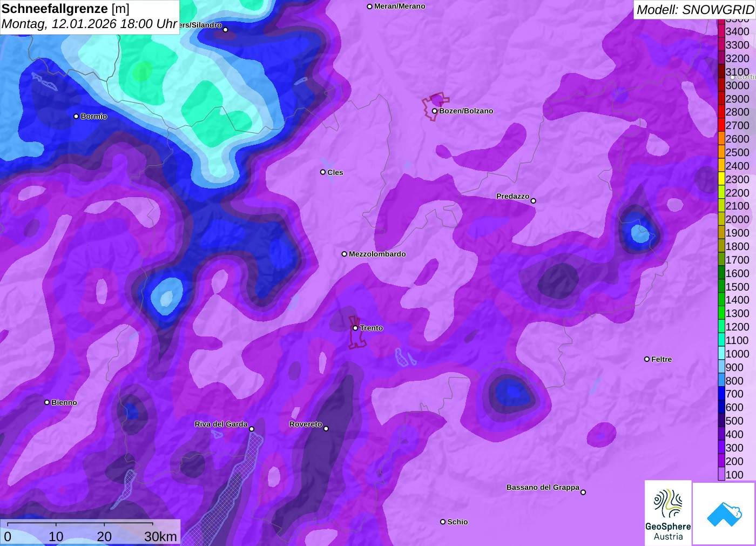Click the Feltre location marker
This screenshot has height=546, width=756.
point(647,359)
